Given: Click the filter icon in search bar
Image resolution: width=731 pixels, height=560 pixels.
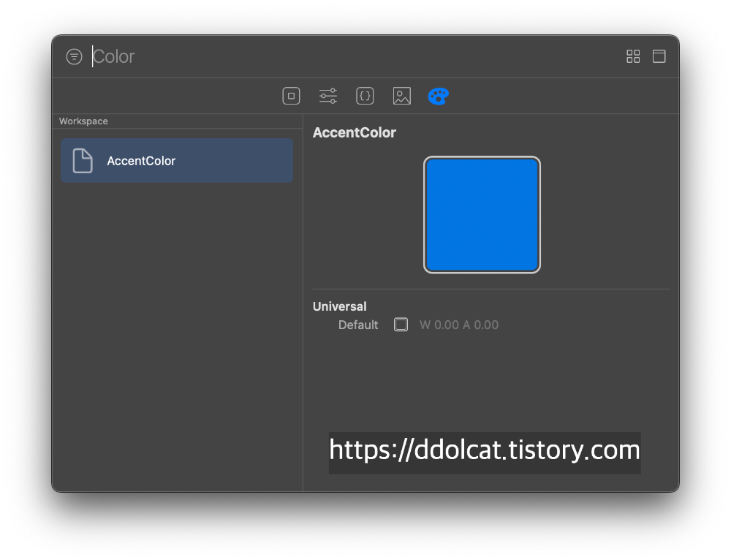Looking at the screenshot, I should 74,57.
